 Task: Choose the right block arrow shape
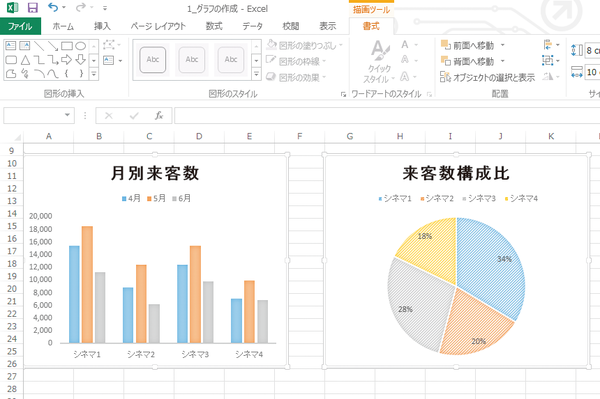(x=67, y=60)
